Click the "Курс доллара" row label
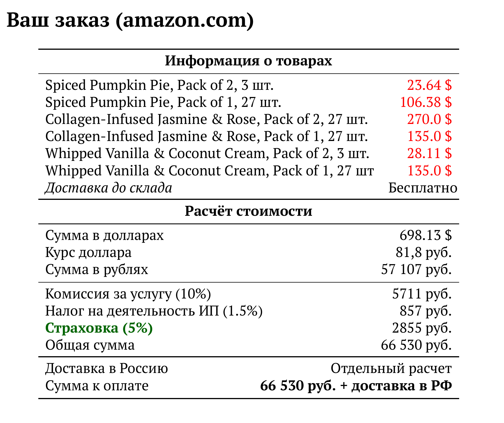The width and height of the screenshot is (504, 423). click(88, 252)
